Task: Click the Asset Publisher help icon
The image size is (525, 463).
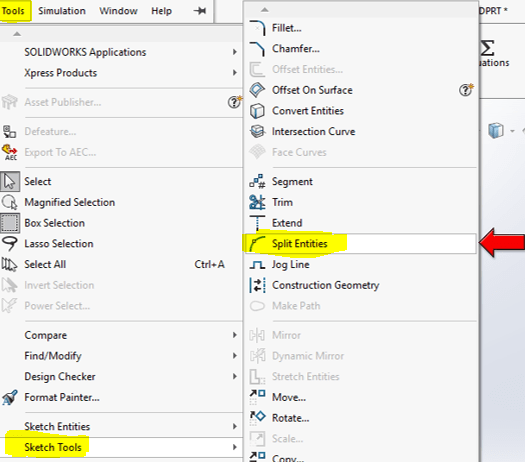Action: click(234, 102)
